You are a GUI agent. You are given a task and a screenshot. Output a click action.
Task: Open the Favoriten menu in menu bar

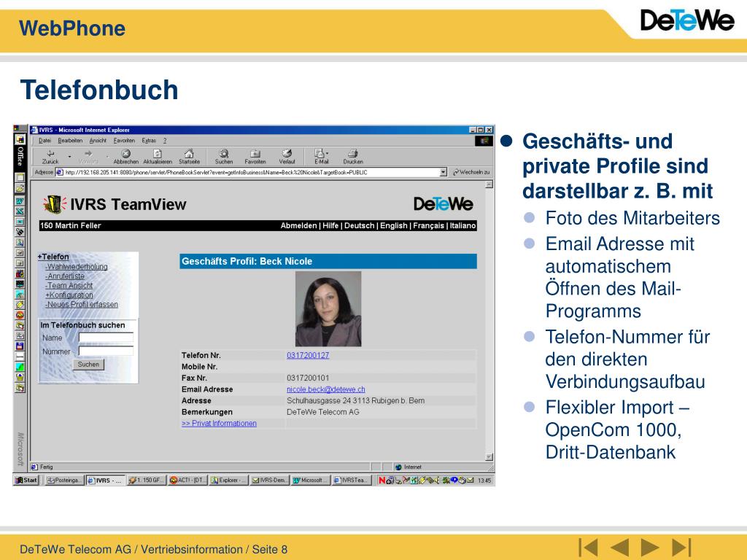(124, 141)
